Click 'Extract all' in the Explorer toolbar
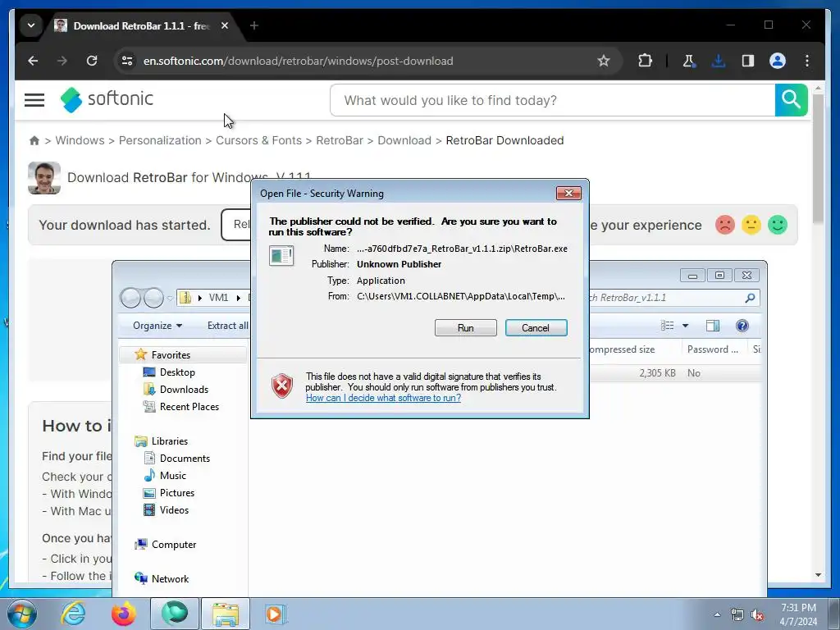The image size is (840, 630). (228, 326)
